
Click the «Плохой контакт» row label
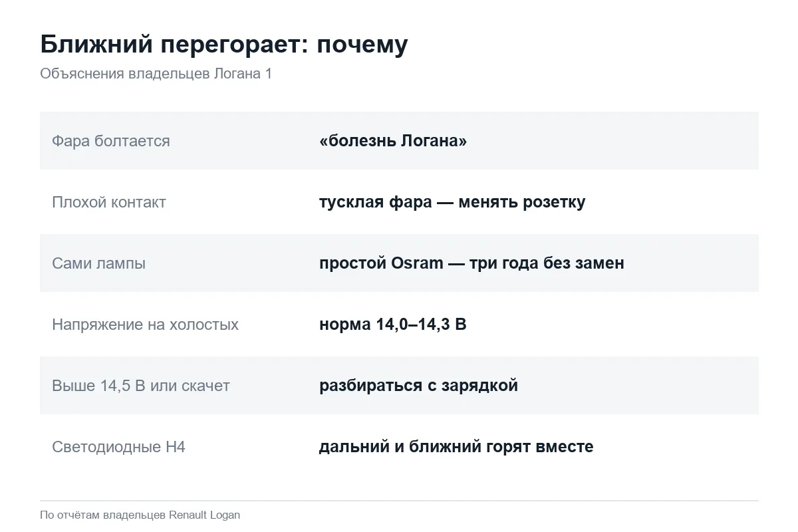click(x=109, y=202)
